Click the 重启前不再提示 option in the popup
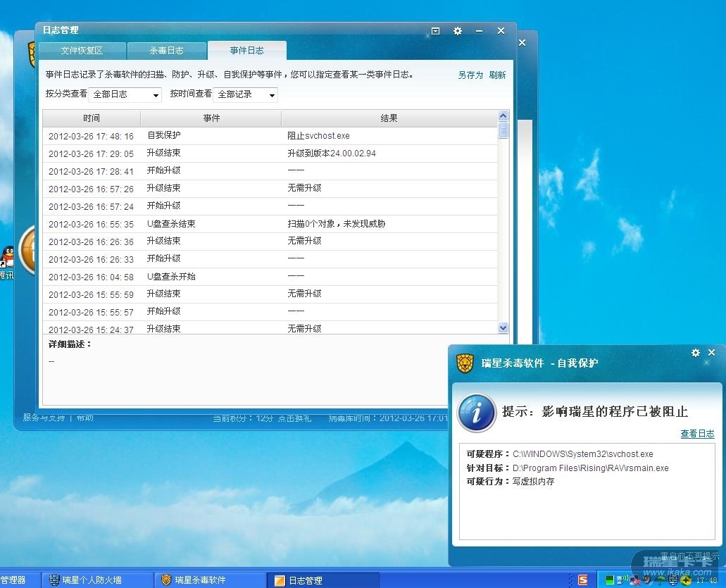Viewport: 726px width, 588px height. (x=689, y=556)
